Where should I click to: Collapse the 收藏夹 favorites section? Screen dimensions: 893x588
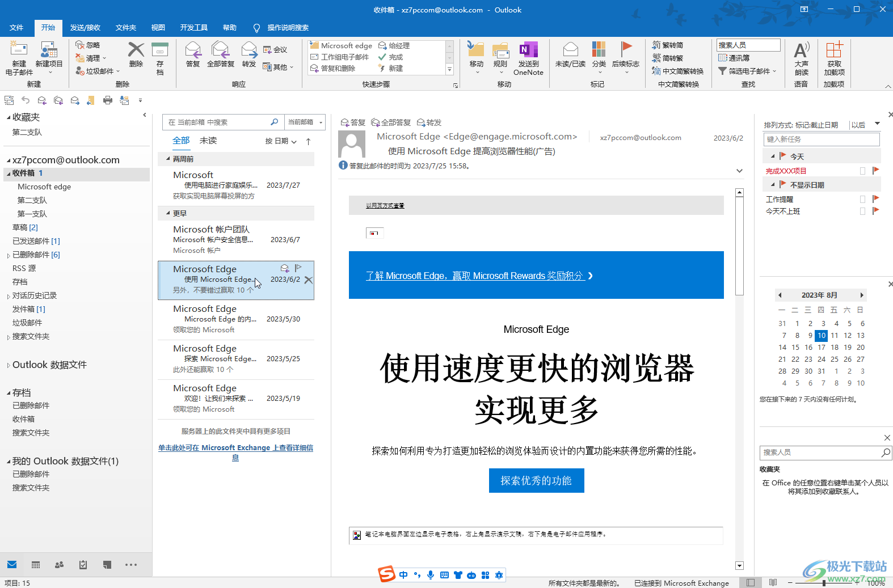8,117
